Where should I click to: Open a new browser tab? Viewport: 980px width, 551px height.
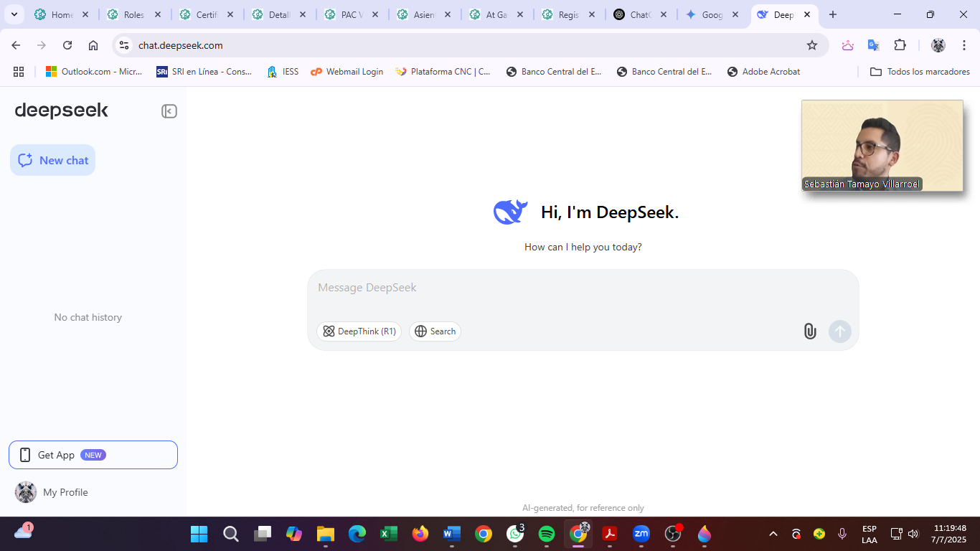click(x=833, y=14)
